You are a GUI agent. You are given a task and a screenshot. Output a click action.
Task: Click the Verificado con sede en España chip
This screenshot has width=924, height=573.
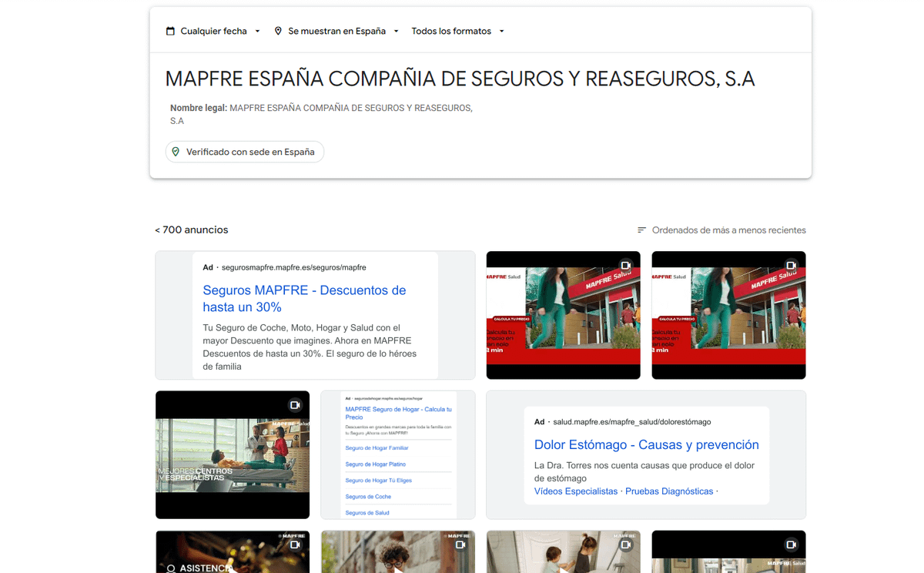(x=245, y=152)
